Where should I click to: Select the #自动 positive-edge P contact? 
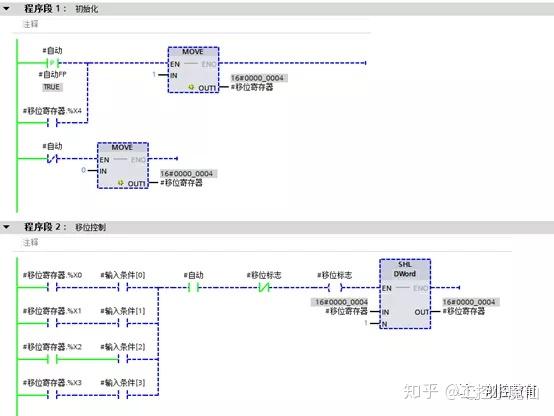53,63
